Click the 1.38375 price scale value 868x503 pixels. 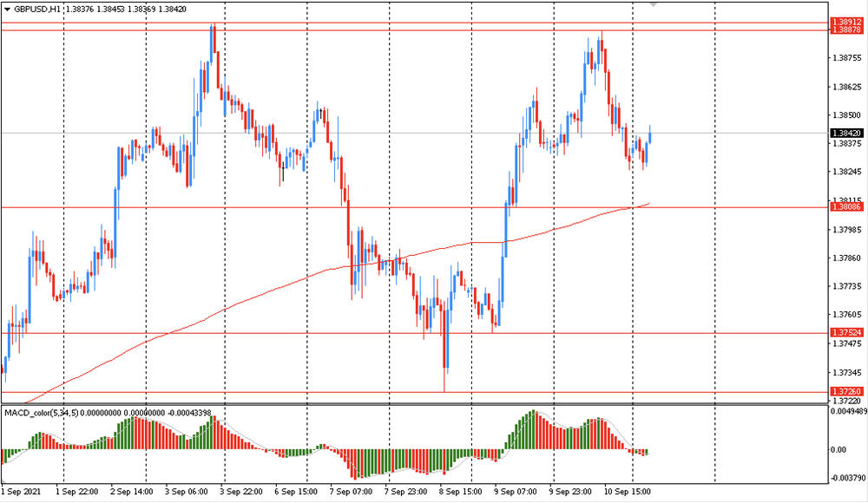[x=847, y=143]
